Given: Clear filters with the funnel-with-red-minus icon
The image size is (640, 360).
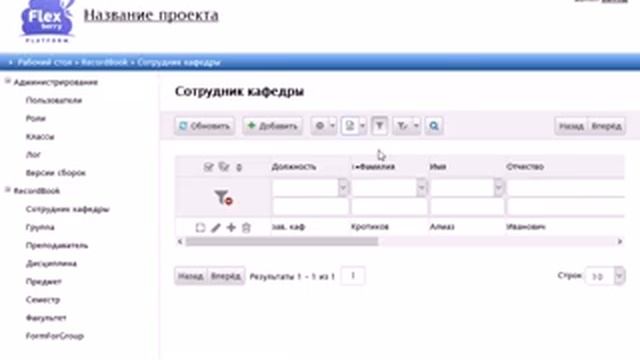Looking at the screenshot, I should click(223, 198).
